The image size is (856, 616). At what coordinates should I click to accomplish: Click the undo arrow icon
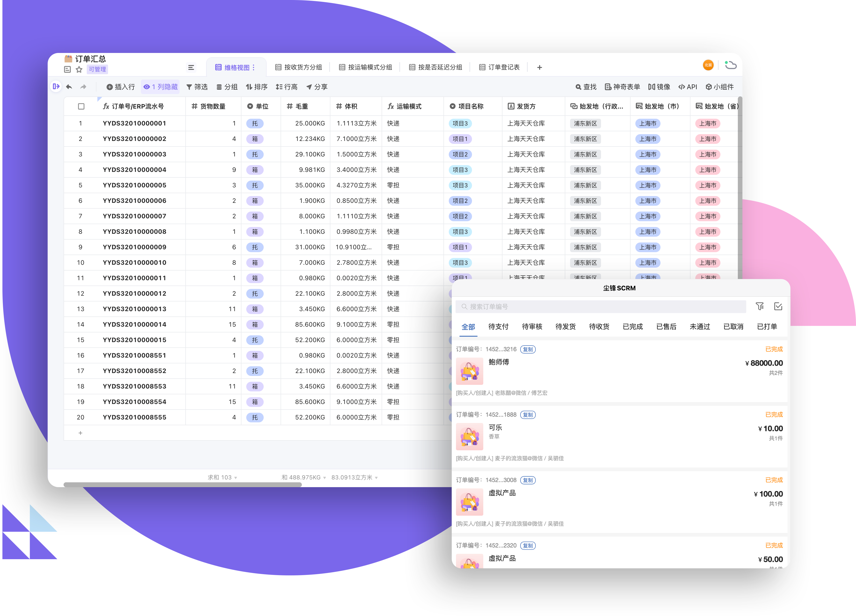tap(69, 87)
